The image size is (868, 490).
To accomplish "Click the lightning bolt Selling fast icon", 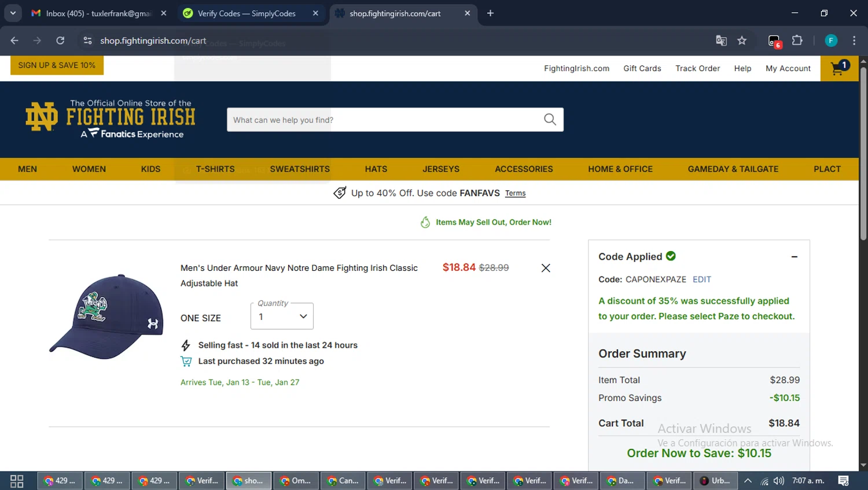I will pos(186,345).
